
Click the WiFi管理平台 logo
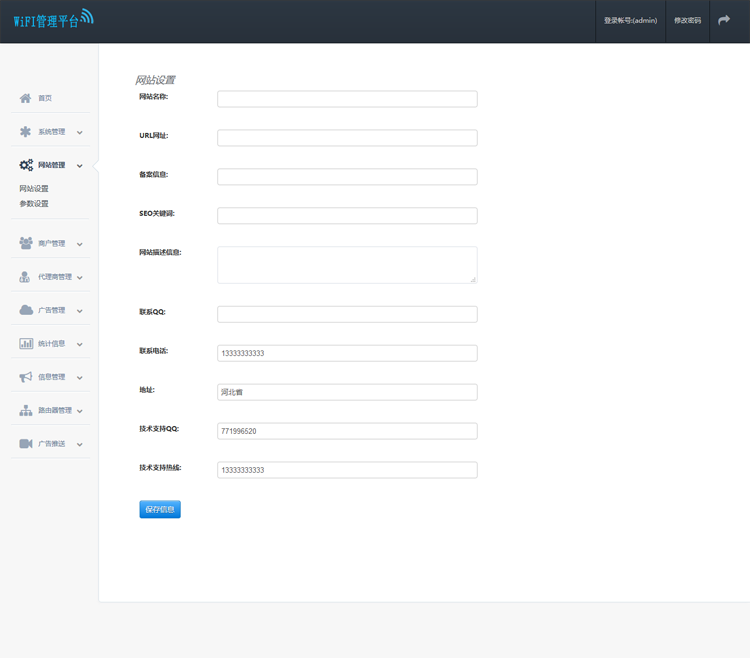pos(53,19)
